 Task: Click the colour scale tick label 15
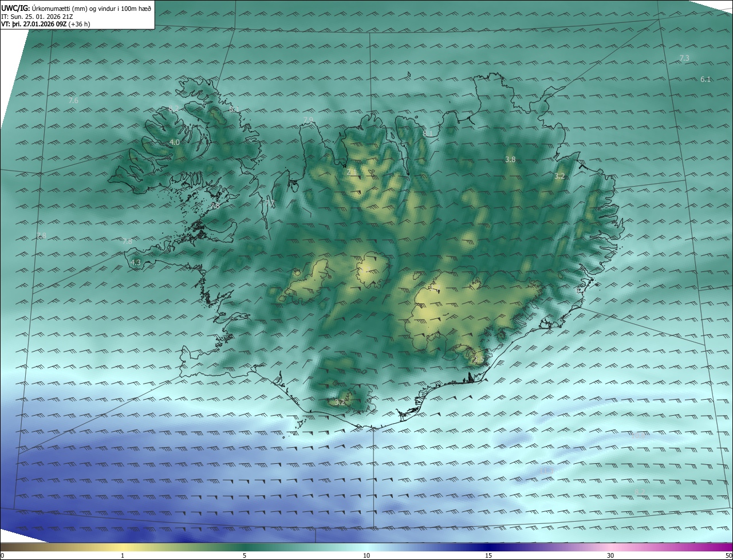click(x=488, y=555)
